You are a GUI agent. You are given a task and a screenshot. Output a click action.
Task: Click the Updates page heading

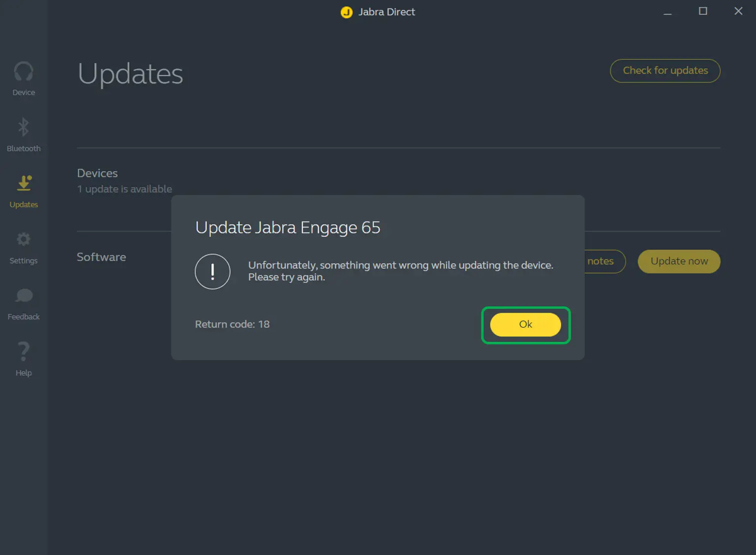click(x=130, y=74)
